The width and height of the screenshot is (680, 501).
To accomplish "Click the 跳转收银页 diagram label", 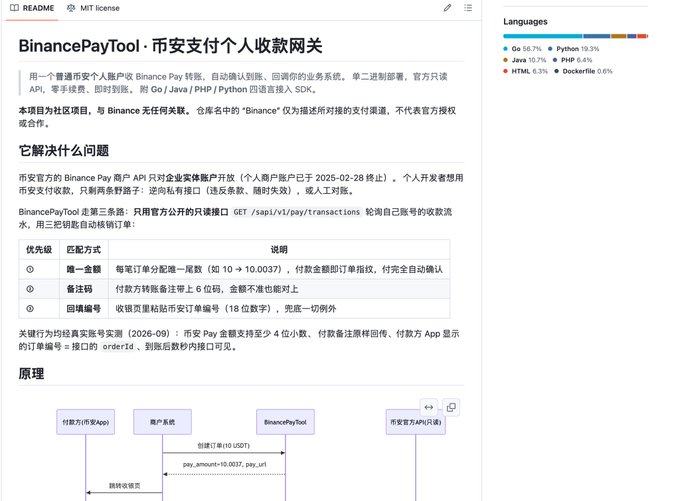I will [124, 486].
